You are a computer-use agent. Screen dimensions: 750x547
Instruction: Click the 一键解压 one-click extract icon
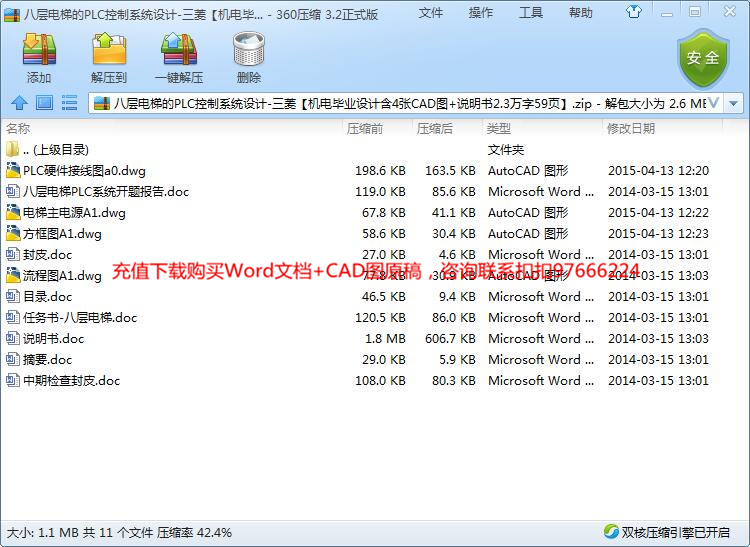point(179,49)
